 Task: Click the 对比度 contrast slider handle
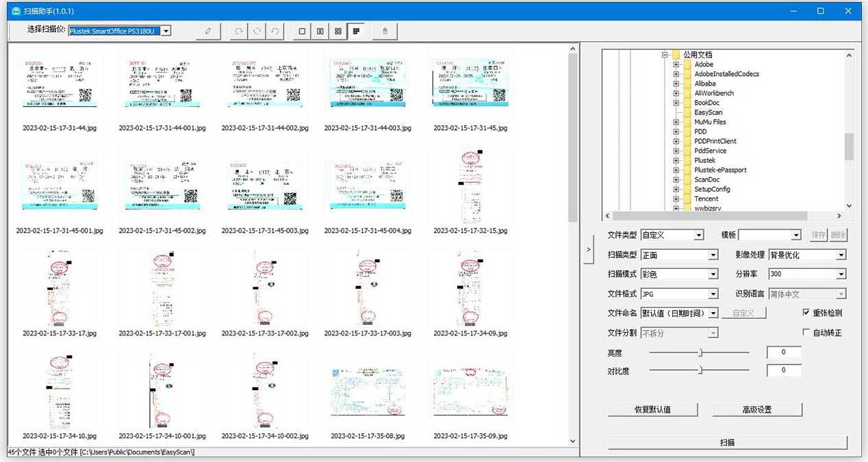[700, 370]
